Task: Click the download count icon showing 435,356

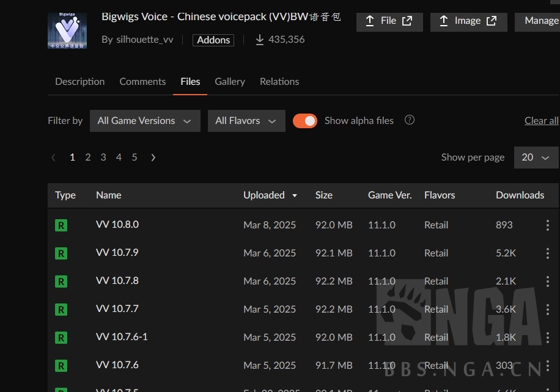Action: tap(259, 39)
